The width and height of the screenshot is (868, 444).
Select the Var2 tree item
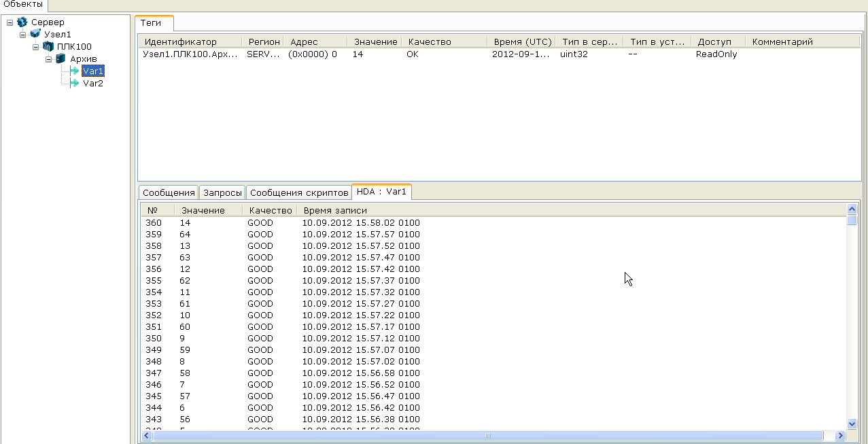click(x=92, y=84)
